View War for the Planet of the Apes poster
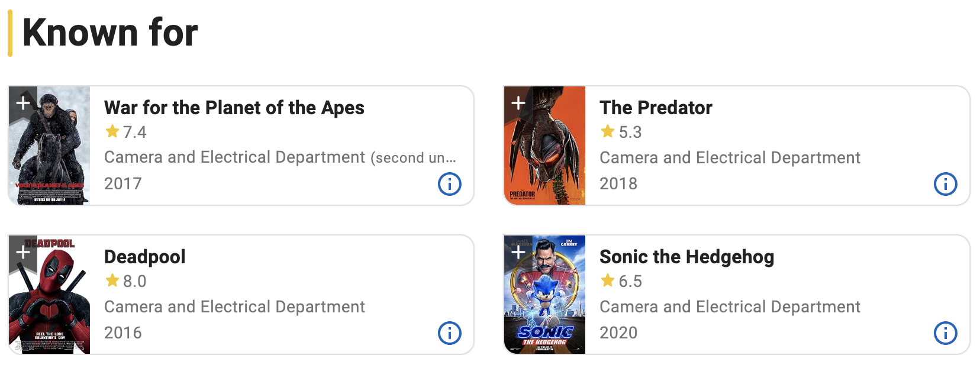 (50, 146)
